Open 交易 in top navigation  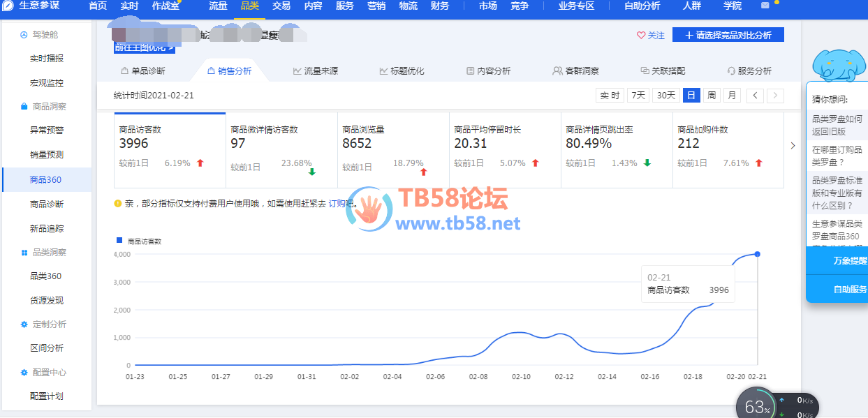[281, 6]
